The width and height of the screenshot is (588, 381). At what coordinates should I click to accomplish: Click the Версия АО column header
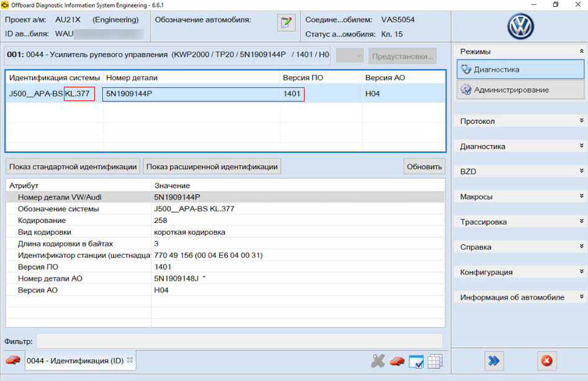pos(404,77)
